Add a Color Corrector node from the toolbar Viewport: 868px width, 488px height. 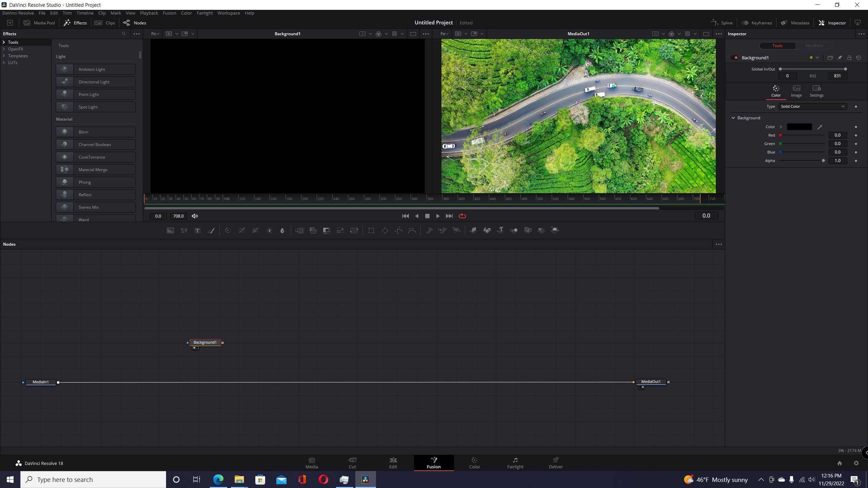pos(228,230)
